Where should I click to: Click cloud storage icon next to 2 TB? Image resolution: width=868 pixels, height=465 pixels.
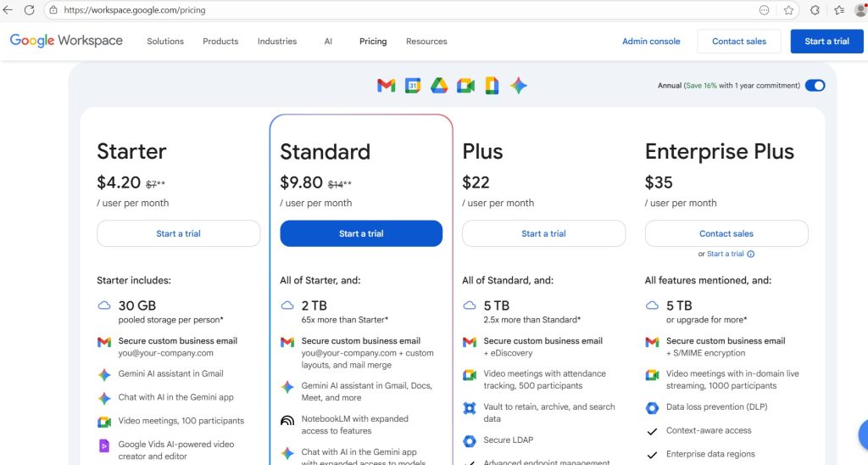pyautogui.click(x=287, y=305)
